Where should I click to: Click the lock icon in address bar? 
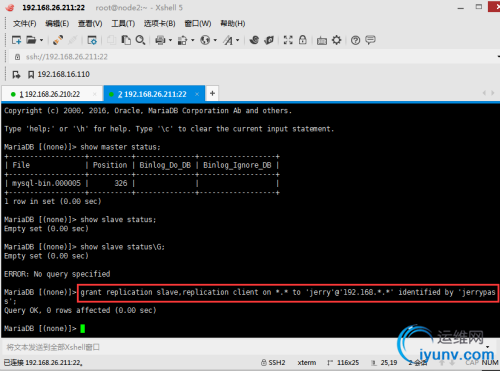pos(18,57)
